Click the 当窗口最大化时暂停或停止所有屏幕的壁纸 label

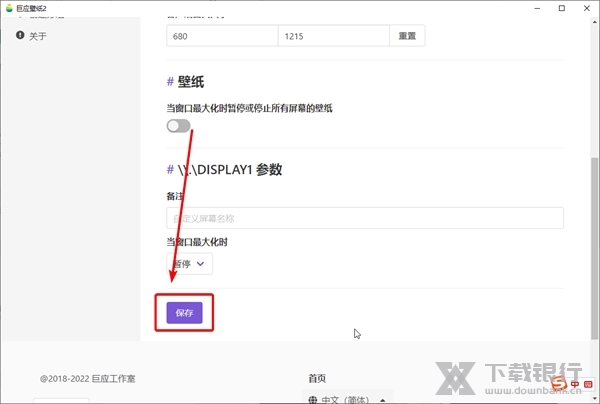tap(249, 108)
